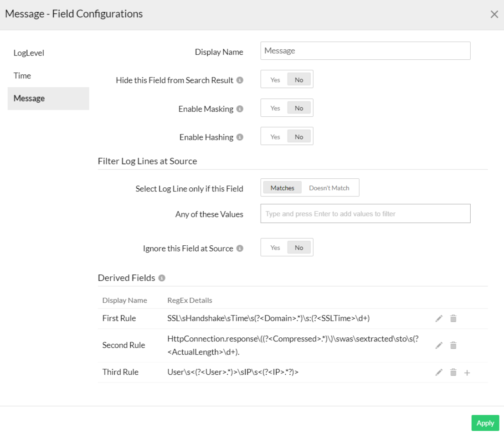Show info for Enable Masking
The image size is (504, 434).
pos(240,109)
